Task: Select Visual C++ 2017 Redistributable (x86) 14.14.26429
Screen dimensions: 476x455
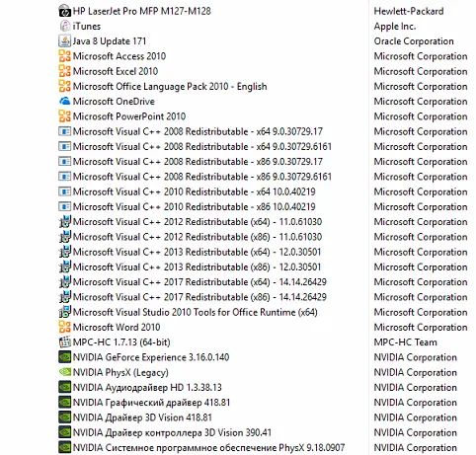Action: click(x=199, y=297)
